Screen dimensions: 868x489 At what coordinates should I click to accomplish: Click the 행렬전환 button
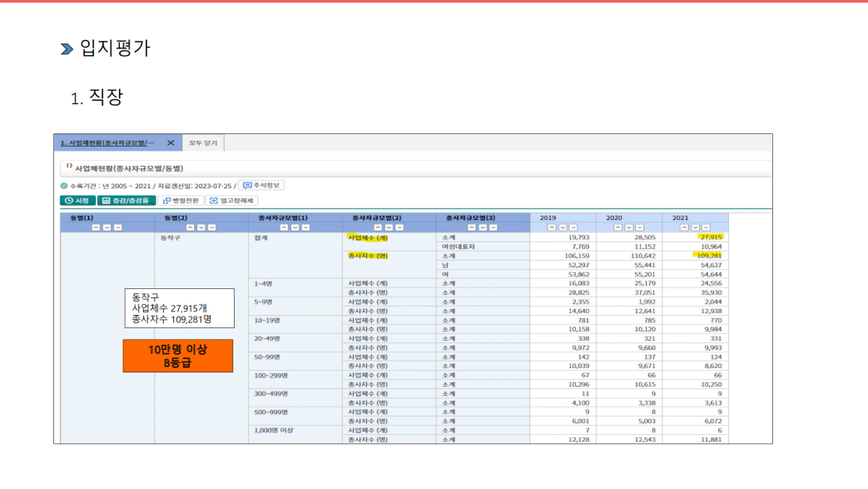181,201
